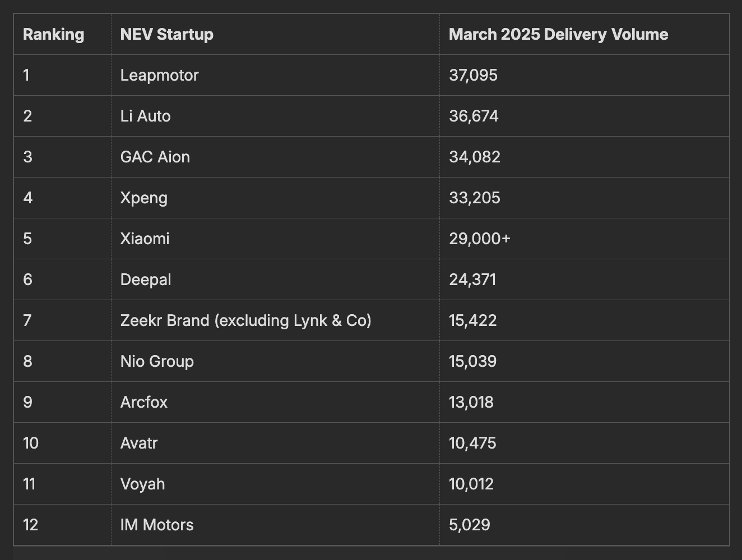Click ranking number 6 in Deepal row
742x560 pixels.
(27, 279)
